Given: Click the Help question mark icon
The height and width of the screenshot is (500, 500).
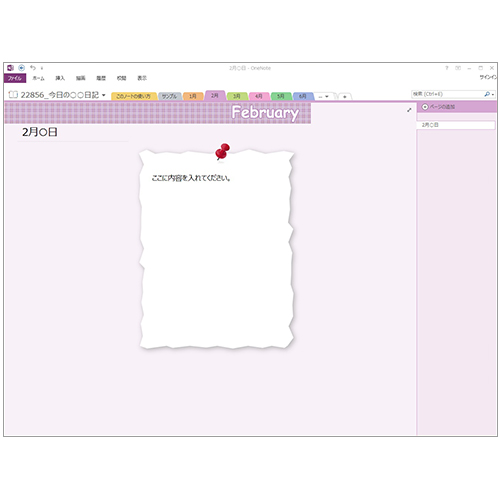Looking at the screenshot, I should tap(447, 68).
